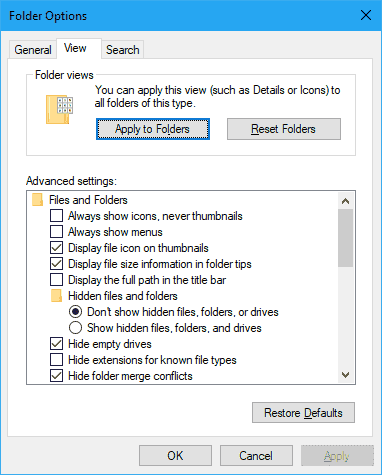Open the Search tab
382x475 pixels.
pos(123,50)
